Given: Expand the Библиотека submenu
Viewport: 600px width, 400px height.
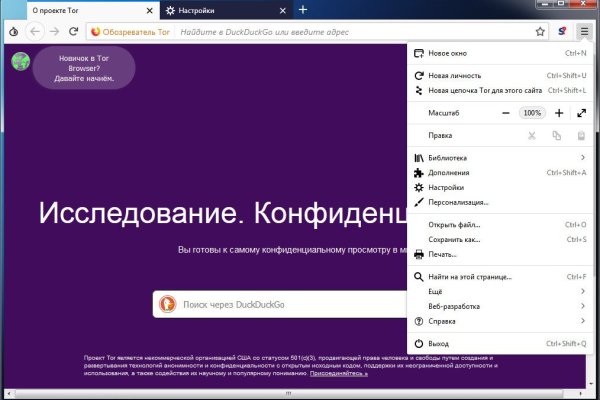Looking at the screenshot, I should pos(500,158).
